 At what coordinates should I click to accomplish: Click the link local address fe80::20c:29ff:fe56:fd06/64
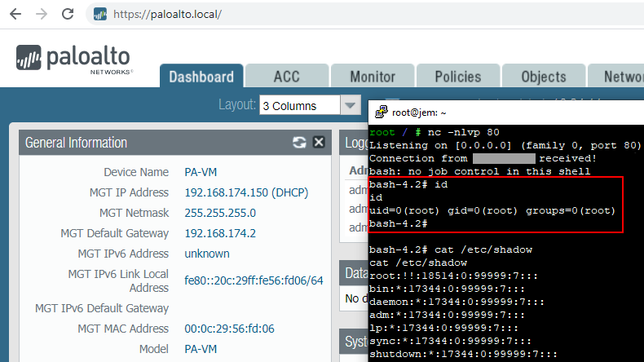click(254, 280)
